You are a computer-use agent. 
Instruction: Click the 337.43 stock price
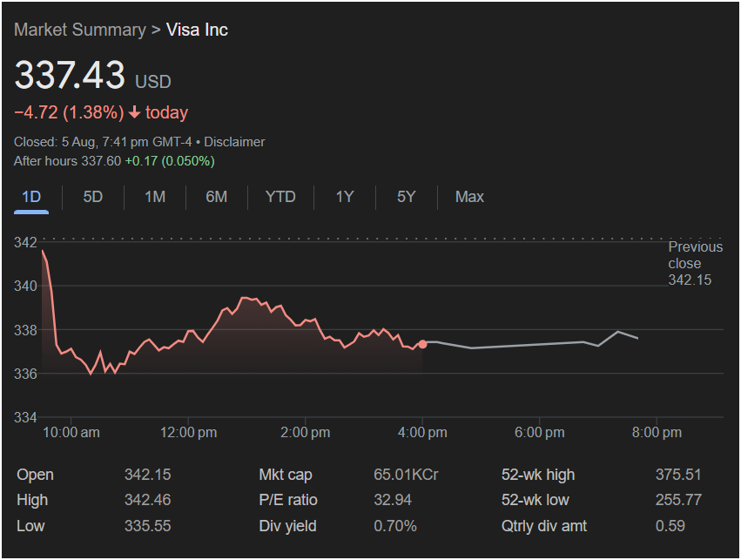(x=70, y=76)
